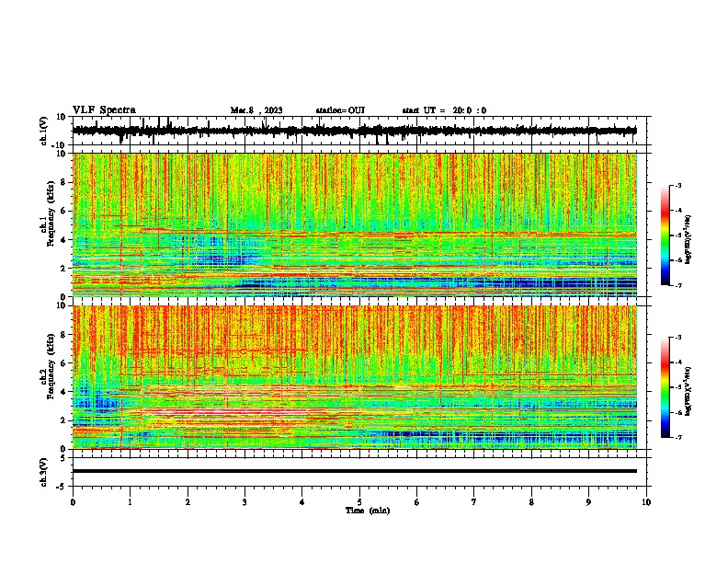Select the ch.2 color bar PSD unit label
The image size is (728, 563).
pyautogui.click(x=688, y=391)
